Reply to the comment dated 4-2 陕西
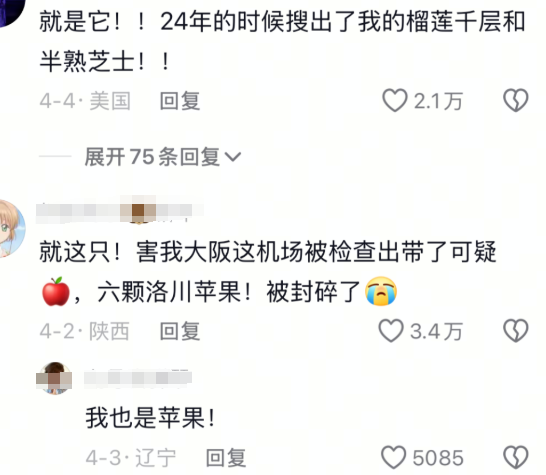 coord(180,331)
